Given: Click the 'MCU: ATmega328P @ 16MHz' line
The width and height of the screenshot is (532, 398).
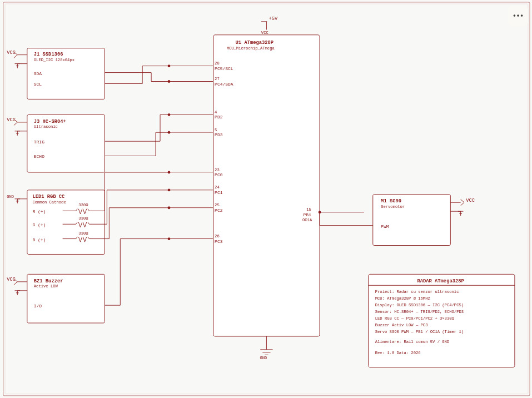Looking at the screenshot, I should click(x=402, y=298).
